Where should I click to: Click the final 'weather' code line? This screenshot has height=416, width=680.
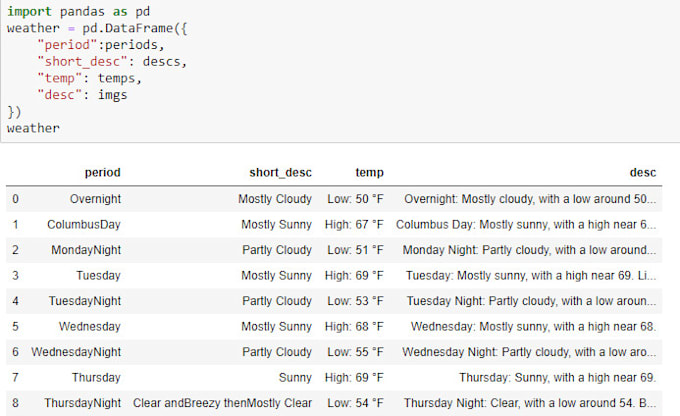pos(33,128)
